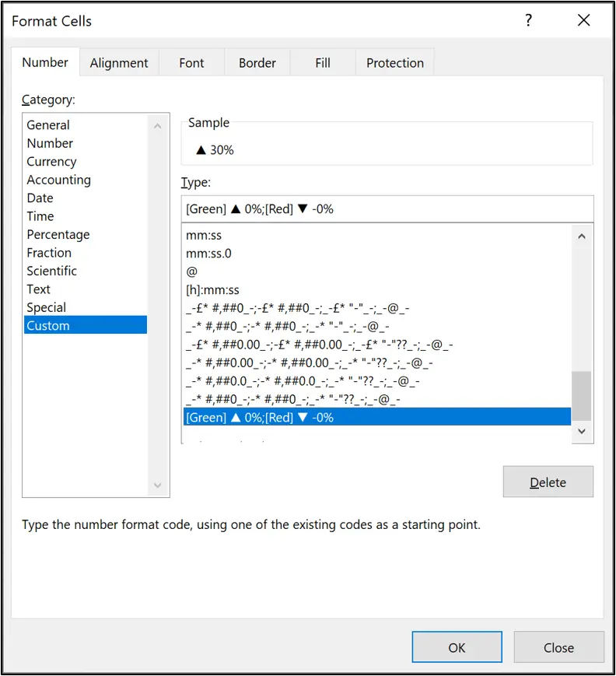Switch to the Protection tab

394,61
